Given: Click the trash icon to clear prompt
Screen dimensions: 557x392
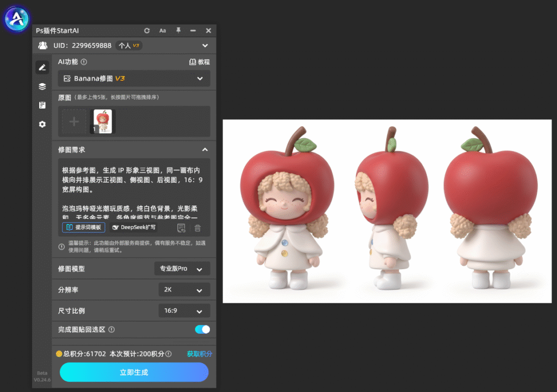Looking at the screenshot, I should pos(197,228).
